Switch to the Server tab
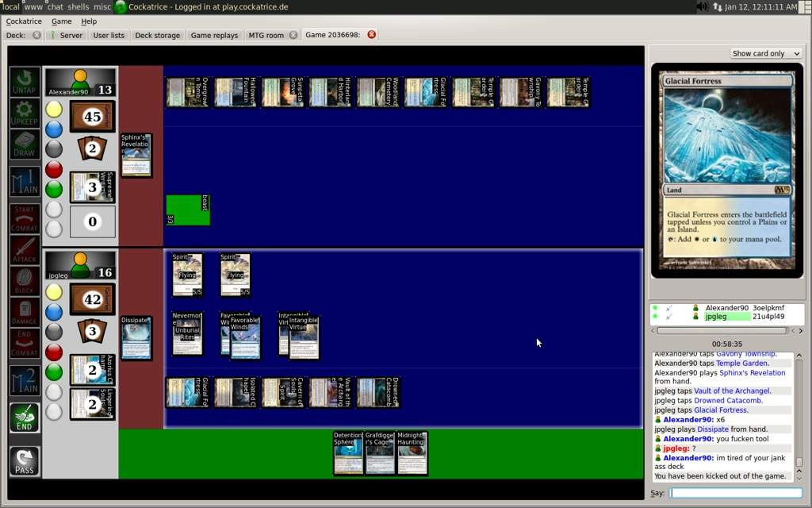This screenshot has width=812, height=508. tap(66, 35)
